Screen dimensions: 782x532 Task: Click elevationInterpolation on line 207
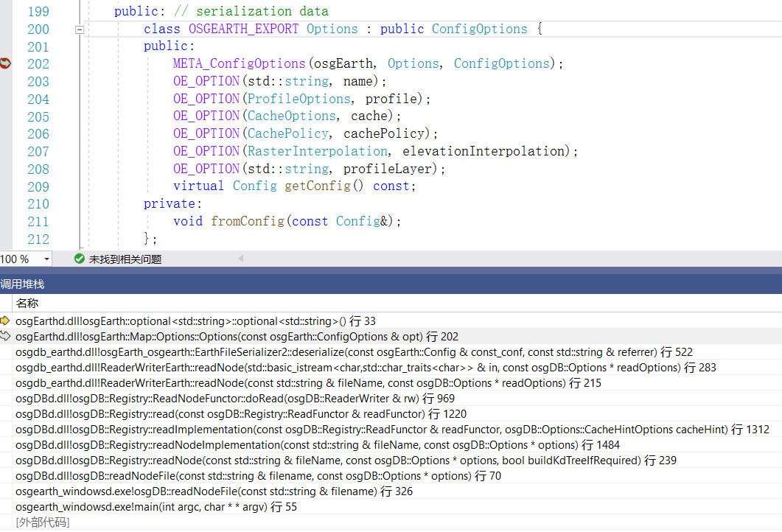coord(483,150)
